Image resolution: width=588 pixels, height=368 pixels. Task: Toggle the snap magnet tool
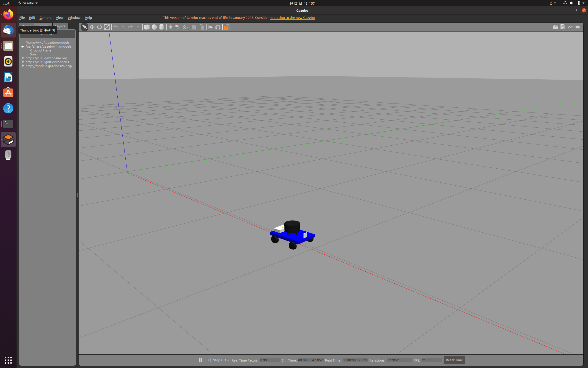[x=218, y=27]
